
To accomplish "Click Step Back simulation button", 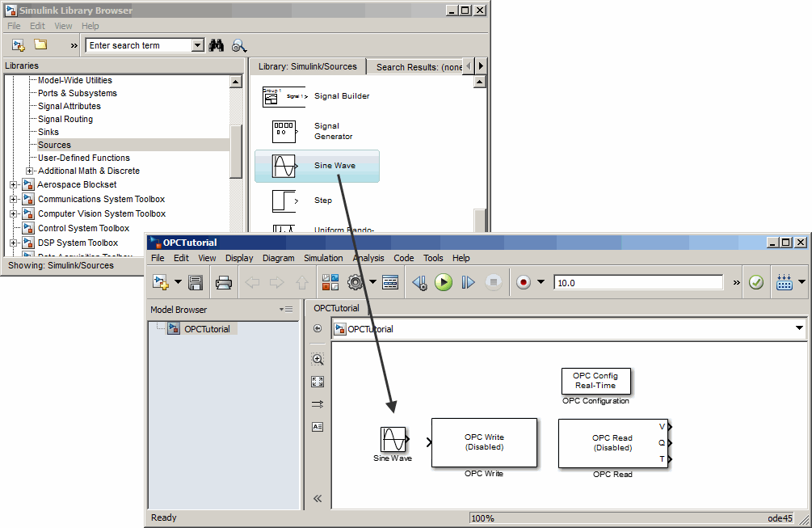I will click(419, 282).
